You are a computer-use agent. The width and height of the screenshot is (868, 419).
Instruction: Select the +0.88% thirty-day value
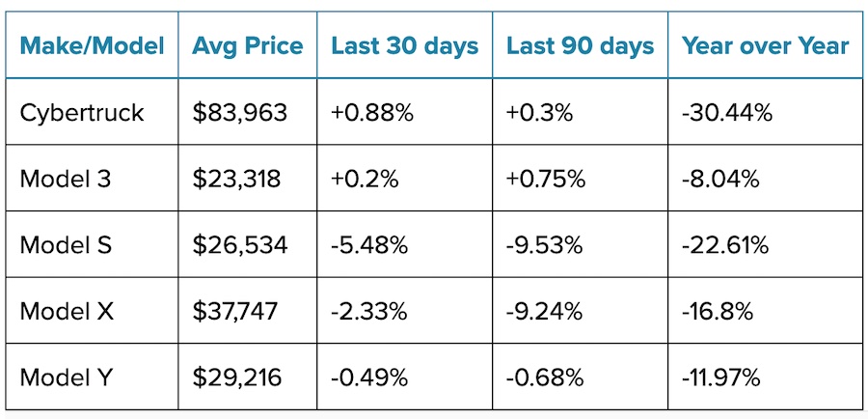point(371,113)
